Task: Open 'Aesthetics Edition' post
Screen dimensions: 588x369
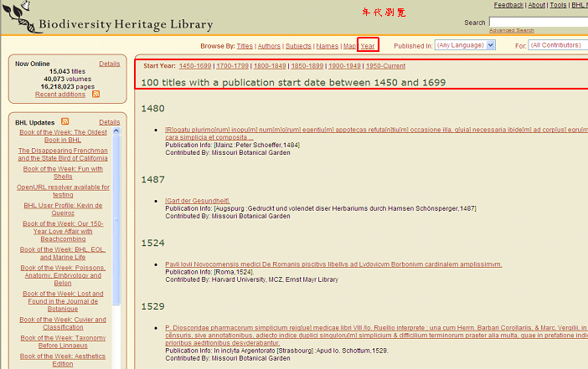Action: pyautogui.click(x=63, y=360)
